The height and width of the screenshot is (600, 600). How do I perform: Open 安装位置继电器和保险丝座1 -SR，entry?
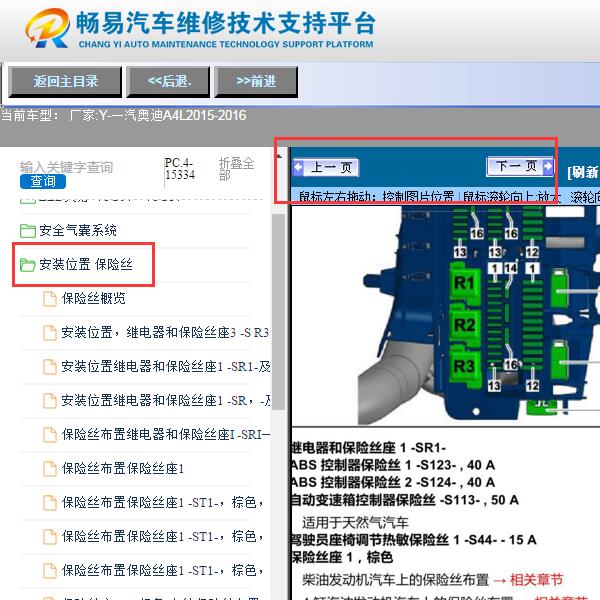pyautogui.click(x=166, y=401)
